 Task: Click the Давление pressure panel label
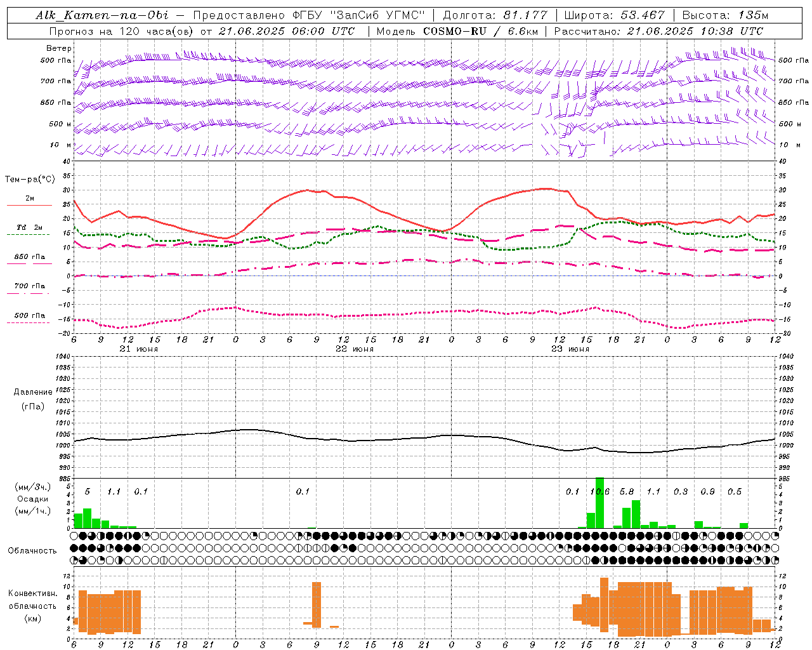click(33, 392)
